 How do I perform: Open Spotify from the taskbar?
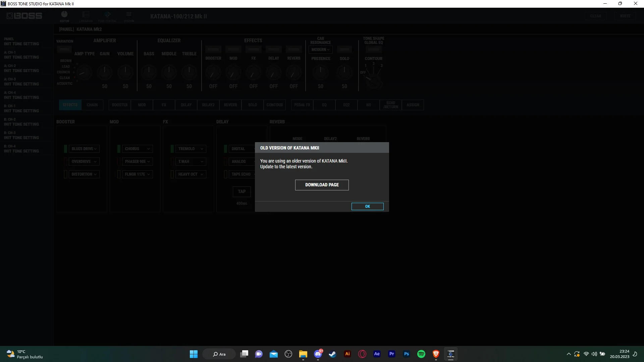pyautogui.click(x=421, y=354)
